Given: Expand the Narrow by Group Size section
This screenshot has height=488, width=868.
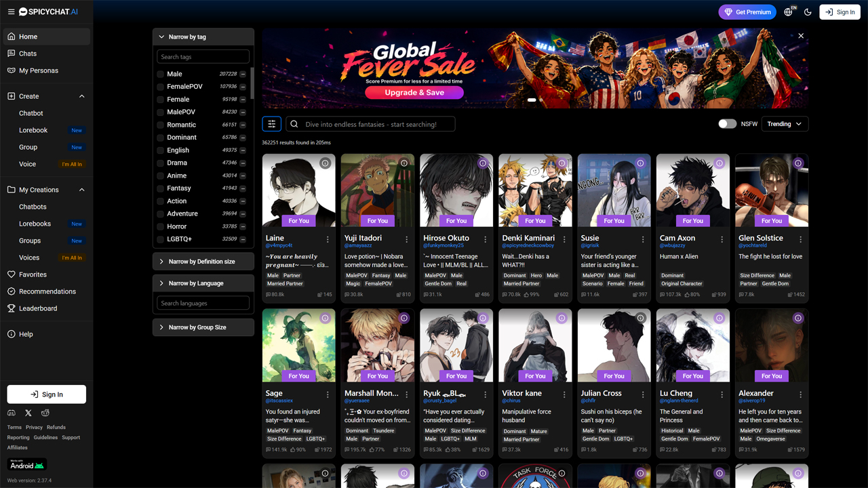Looking at the screenshot, I should [x=203, y=327].
